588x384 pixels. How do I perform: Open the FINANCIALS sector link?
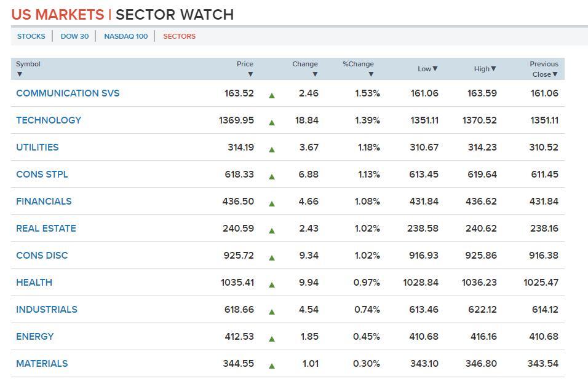click(44, 202)
